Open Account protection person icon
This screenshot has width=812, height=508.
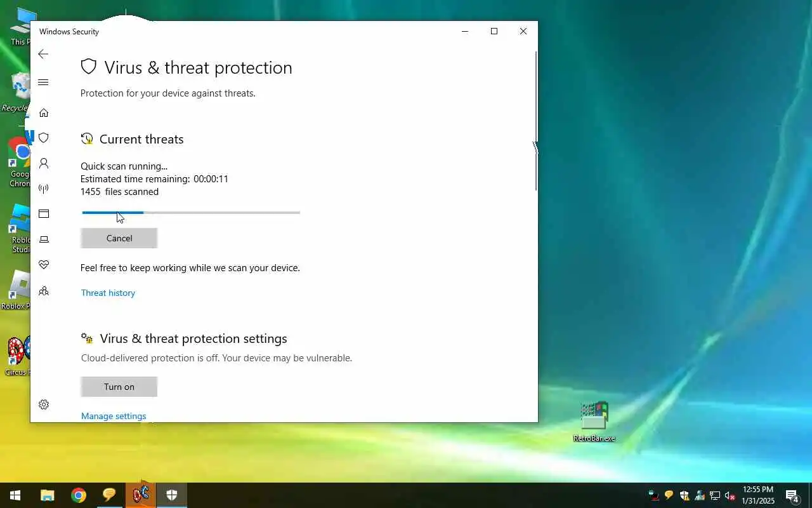[x=44, y=163]
